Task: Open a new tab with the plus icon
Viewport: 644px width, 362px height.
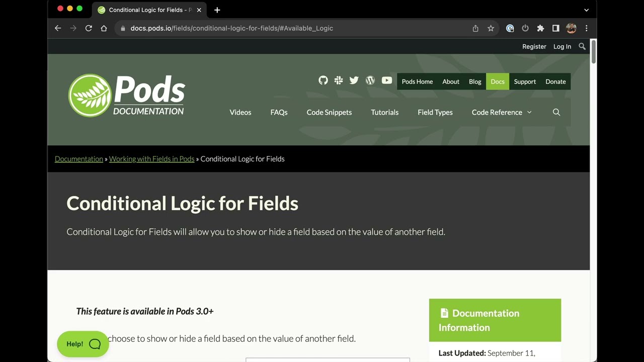Action: coord(217,10)
